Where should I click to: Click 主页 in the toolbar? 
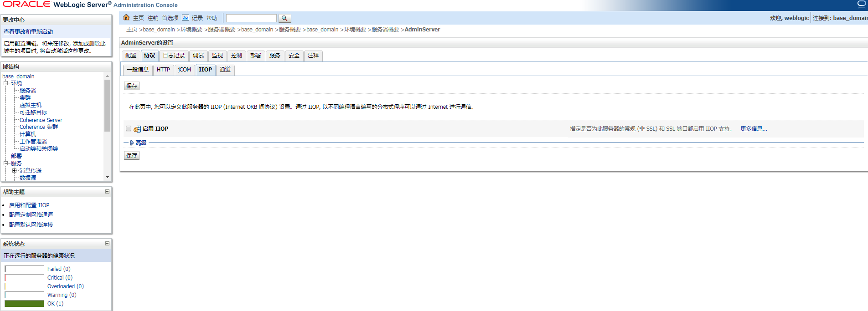tap(139, 18)
